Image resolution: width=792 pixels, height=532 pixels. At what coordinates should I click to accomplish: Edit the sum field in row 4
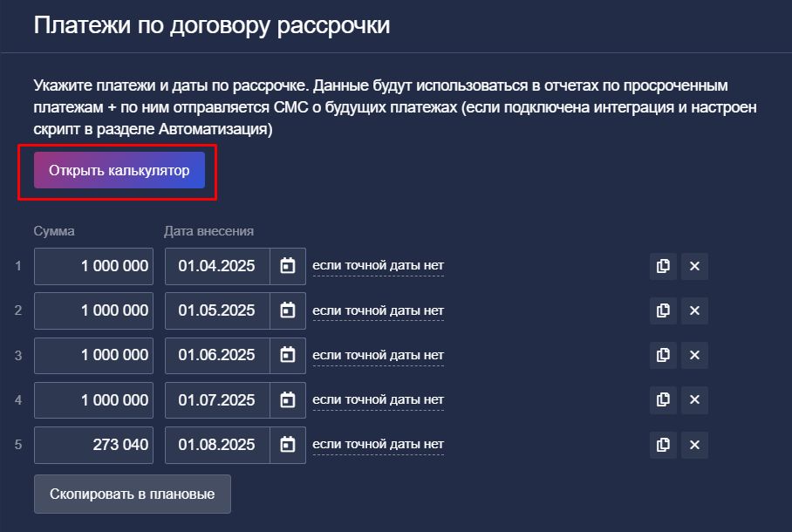pyautogui.click(x=93, y=400)
